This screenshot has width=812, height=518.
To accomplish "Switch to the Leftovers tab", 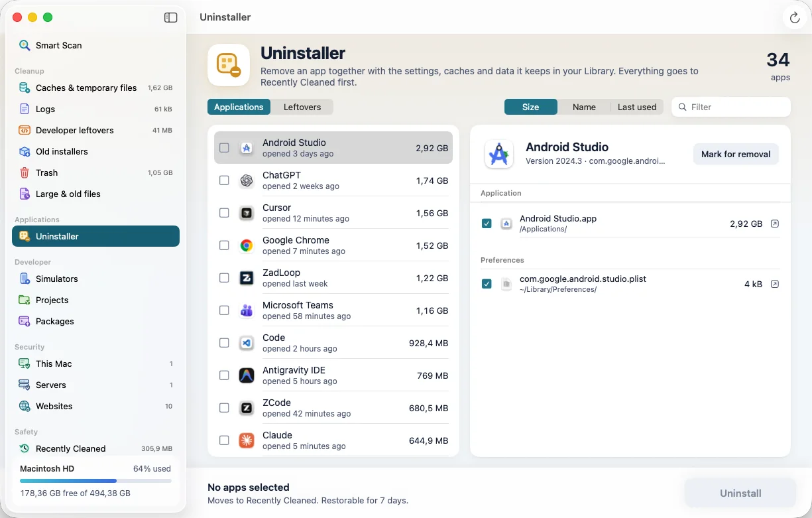I will tap(302, 107).
